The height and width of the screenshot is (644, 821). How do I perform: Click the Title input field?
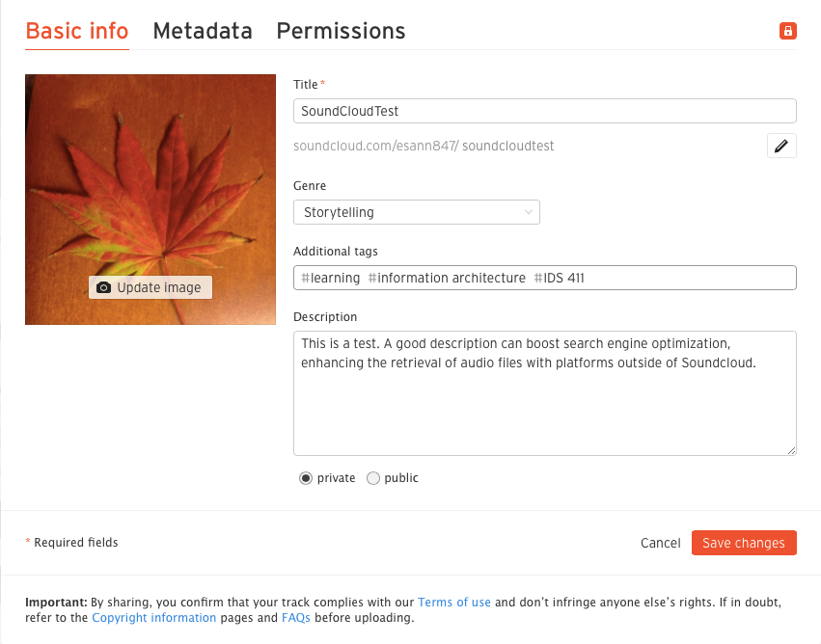544,111
